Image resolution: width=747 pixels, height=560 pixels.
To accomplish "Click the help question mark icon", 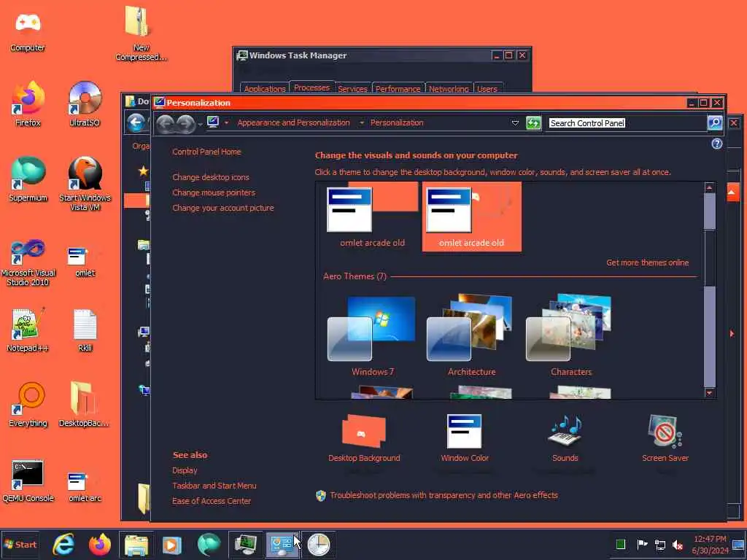I will coord(716,144).
